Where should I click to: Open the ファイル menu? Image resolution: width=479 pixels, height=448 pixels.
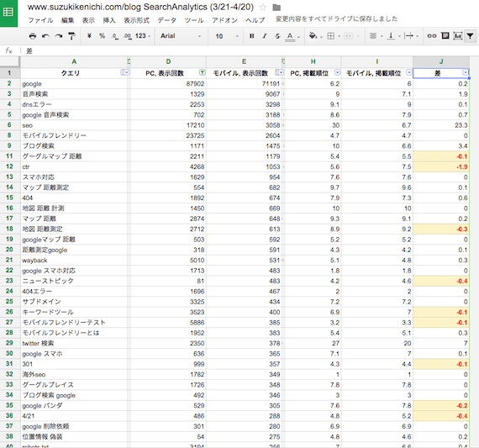[40, 20]
